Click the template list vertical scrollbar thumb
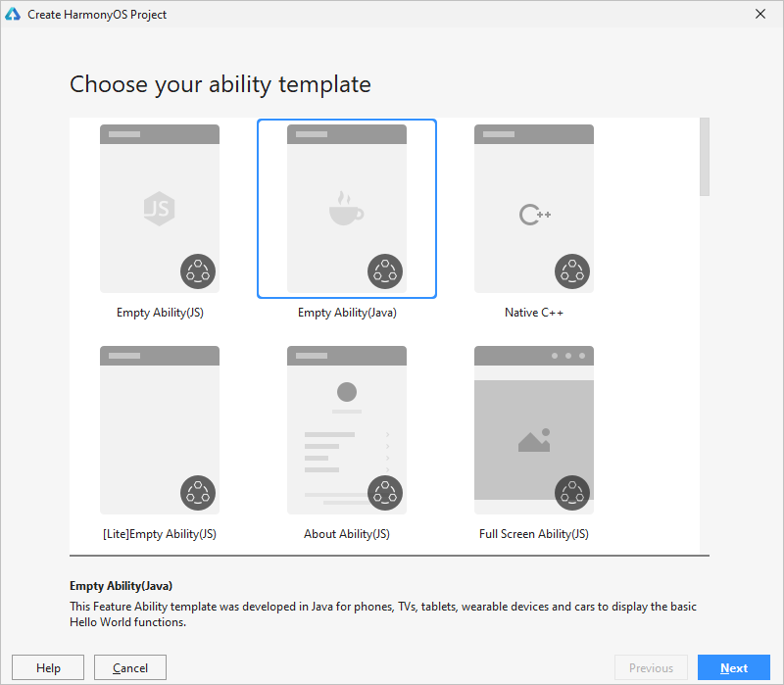The width and height of the screenshot is (784, 685). click(705, 157)
